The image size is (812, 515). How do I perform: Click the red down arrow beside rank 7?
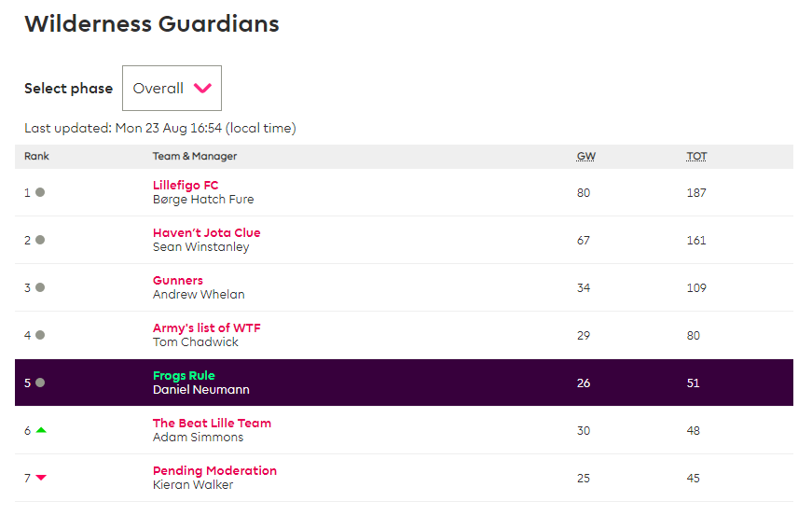tap(41, 478)
